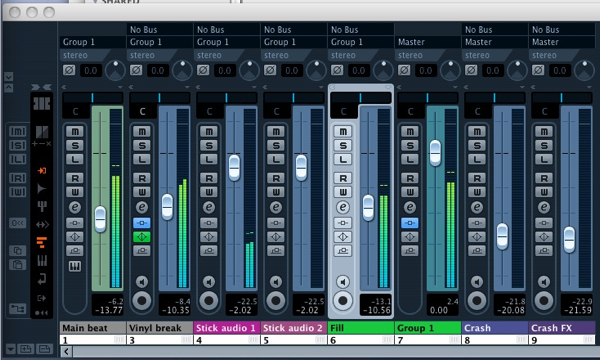Enable Read automation on Vinyl break

[142, 178]
